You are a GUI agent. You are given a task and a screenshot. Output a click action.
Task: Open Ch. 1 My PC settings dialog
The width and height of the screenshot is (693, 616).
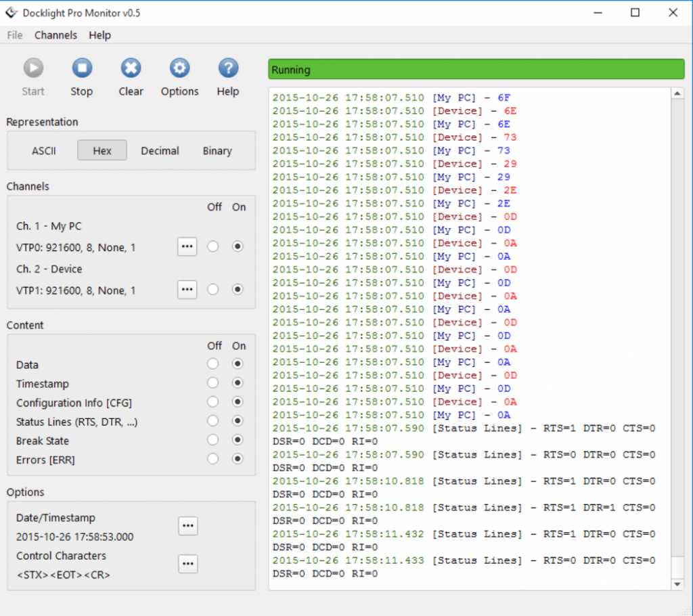tap(187, 246)
